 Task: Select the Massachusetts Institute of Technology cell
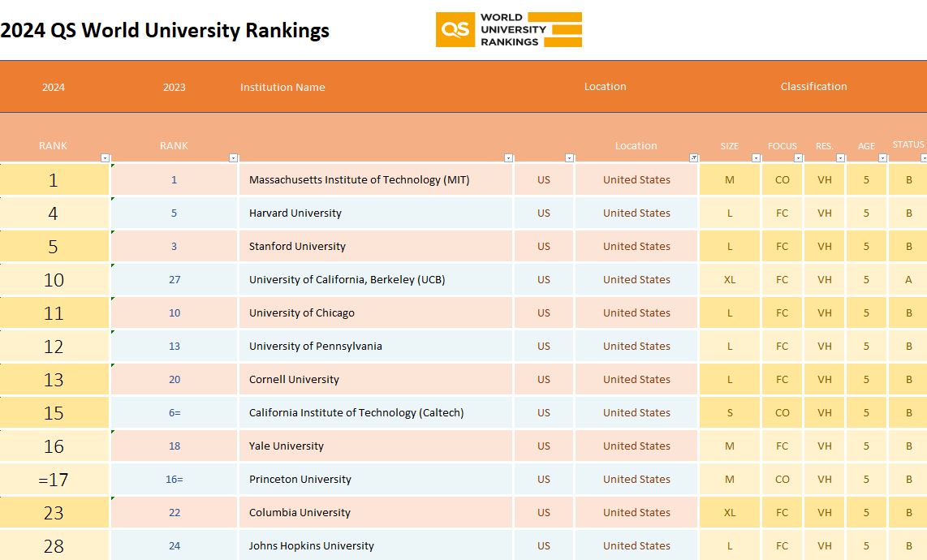click(359, 180)
